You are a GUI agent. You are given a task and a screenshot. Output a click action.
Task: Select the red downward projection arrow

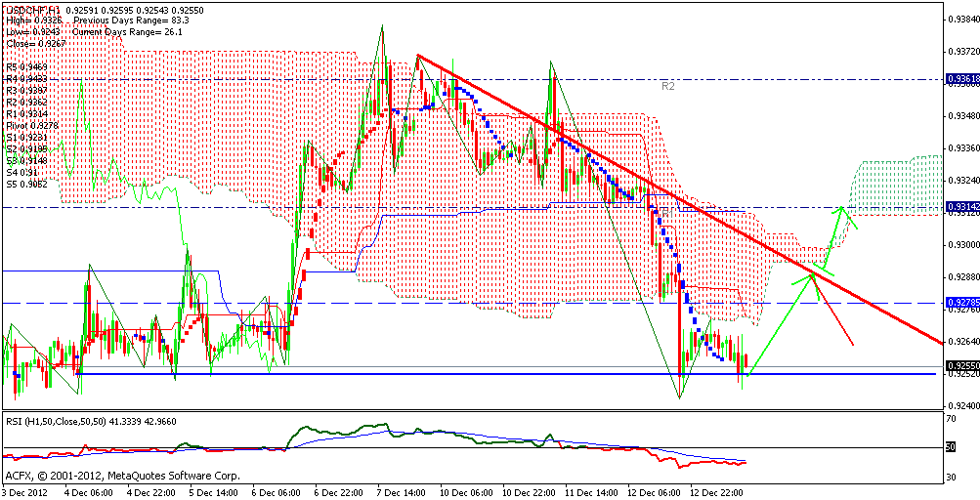834,312
